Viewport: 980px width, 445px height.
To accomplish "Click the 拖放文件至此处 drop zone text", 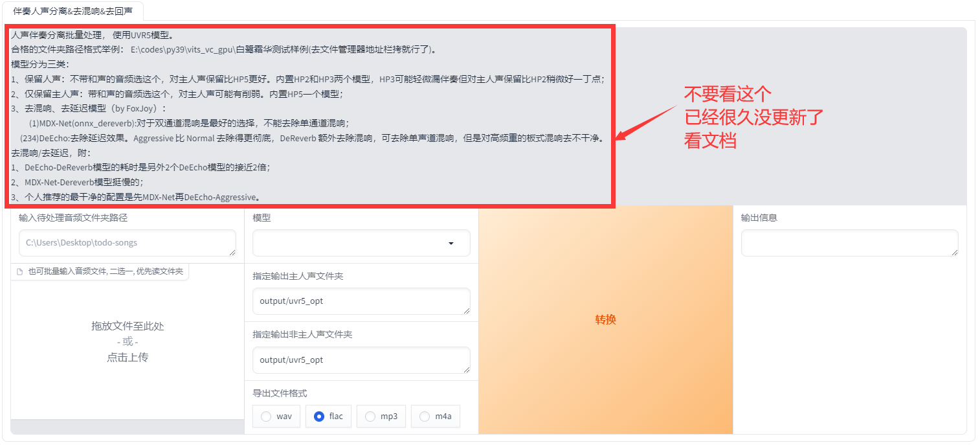I will tap(128, 326).
